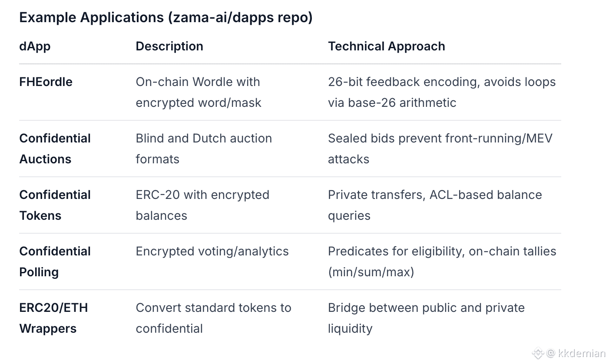This screenshot has width=609, height=364.
Task: Click the Confidential Auctions row title
Action: (x=55, y=149)
